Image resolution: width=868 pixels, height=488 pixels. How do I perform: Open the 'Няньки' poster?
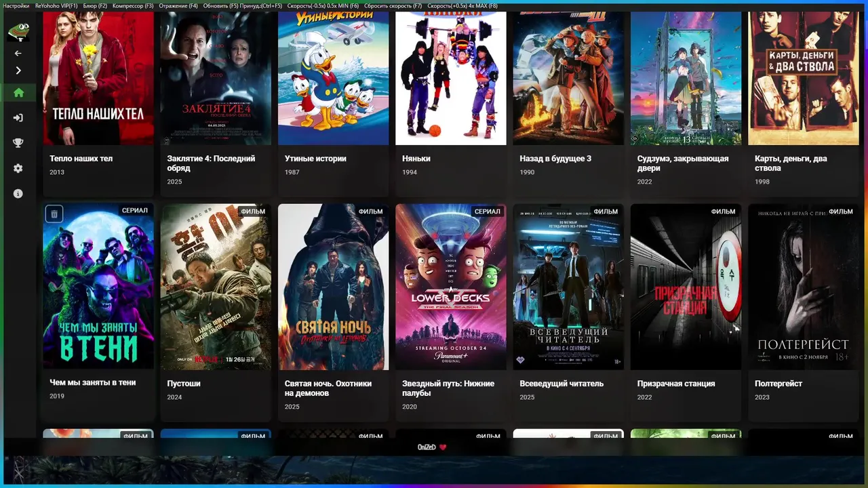click(x=451, y=78)
